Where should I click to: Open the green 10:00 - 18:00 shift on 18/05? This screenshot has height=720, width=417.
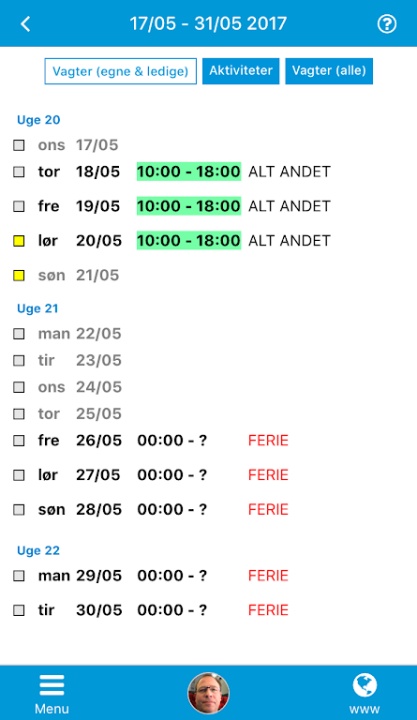click(x=189, y=172)
